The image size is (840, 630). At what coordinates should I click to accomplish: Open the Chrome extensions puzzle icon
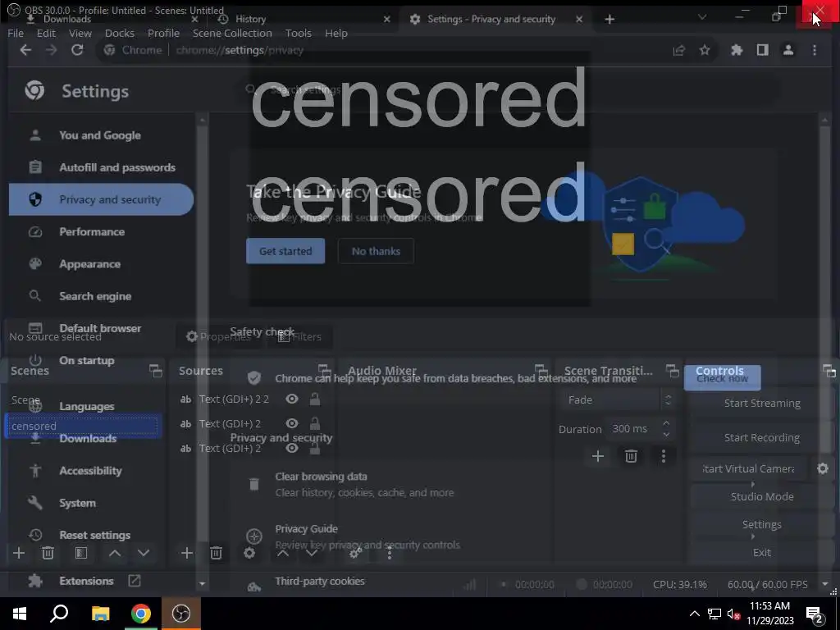click(x=737, y=50)
